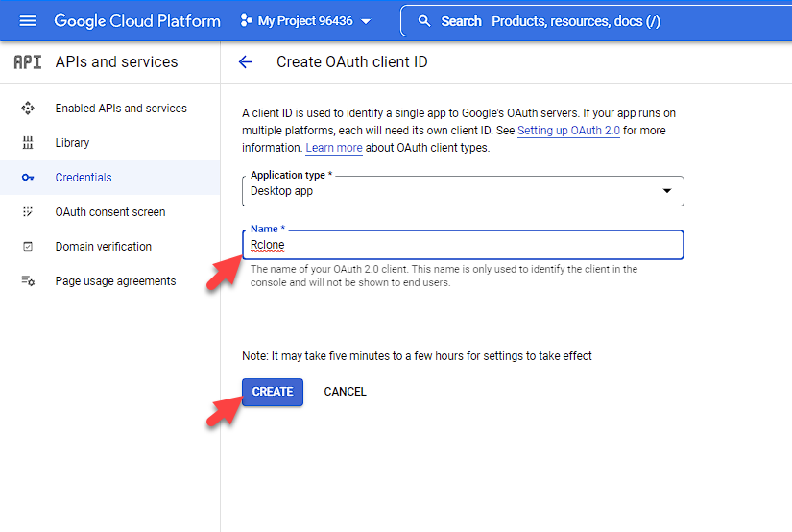Click into the Name field containing Rclone
Image resolution: width=792 pixels, height=532 pixels.
click(x=463, y=245)
